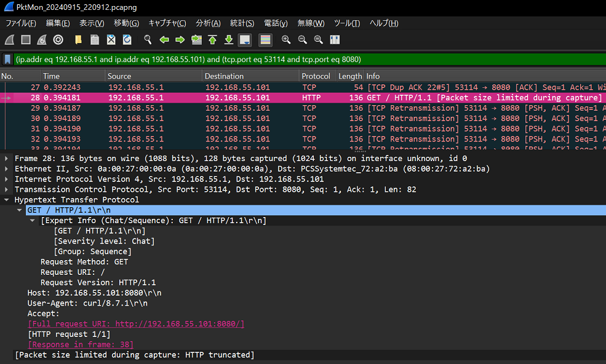Image resolution: width=606 pixels, height=364 pixels.
Task: Expand the Ethernet II tree node
Action: tap(6, 169)
